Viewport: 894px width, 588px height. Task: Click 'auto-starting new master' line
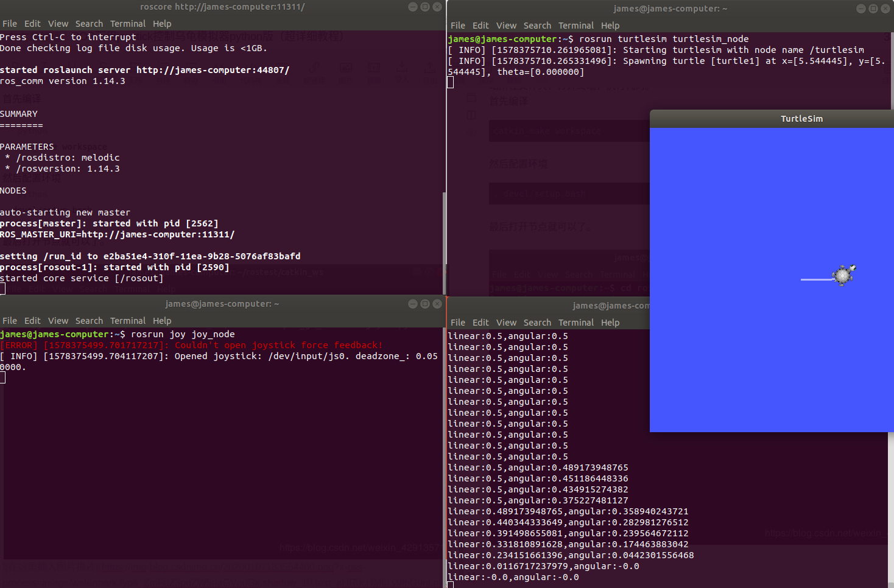65,212
